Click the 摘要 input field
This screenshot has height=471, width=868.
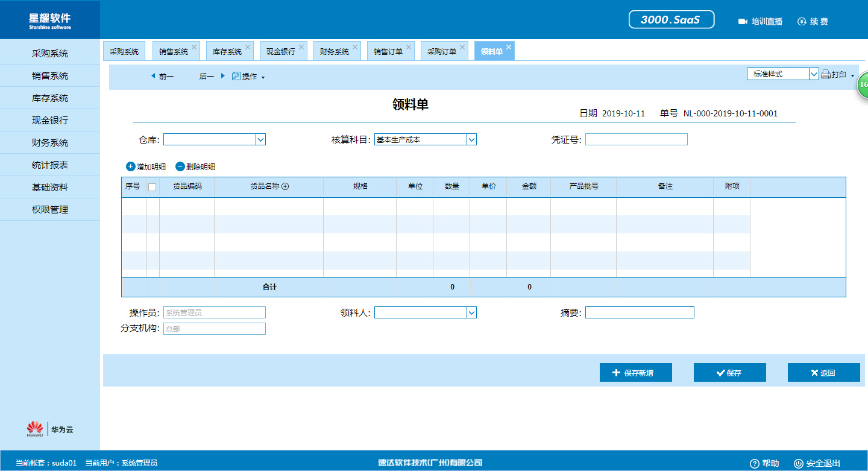tap(640, 312)
